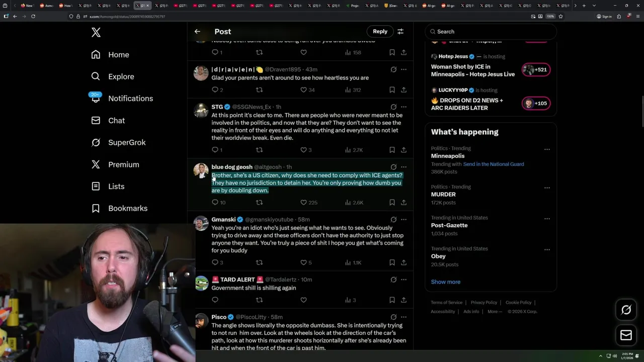
Task: Like TARD ALERT's reply
Action: pyautogui.click(x=303, y=300)
